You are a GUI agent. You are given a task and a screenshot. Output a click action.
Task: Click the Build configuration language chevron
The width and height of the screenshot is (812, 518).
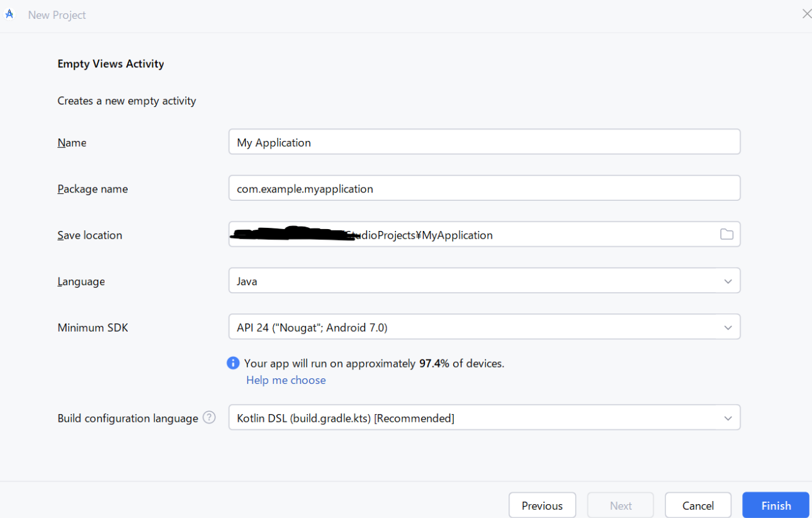point(728,417)
